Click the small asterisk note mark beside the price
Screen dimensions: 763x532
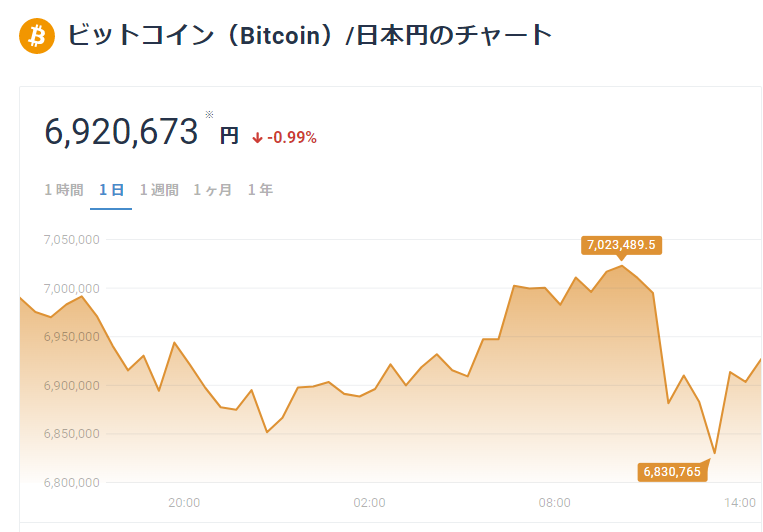tap(209, 115)
